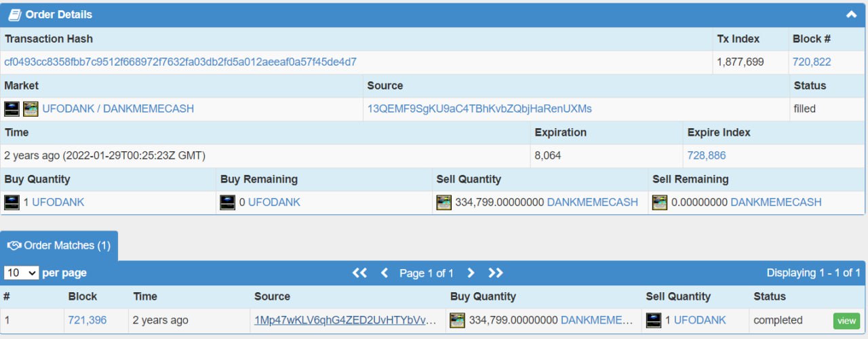Click Page 1 of 1 indicator

pos(427,273)
